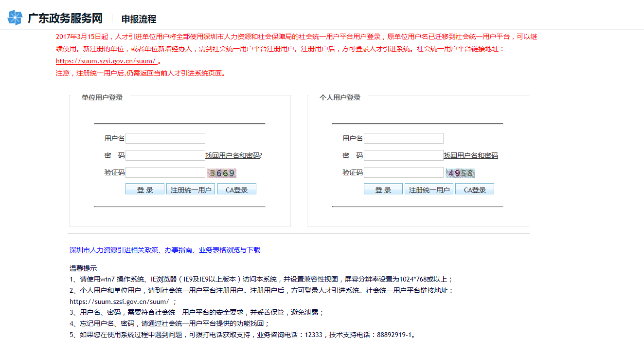The height and width of the screenshot is (358, 644).
Task: Open the 申报流程 header item
Action: tap(139, 19)
